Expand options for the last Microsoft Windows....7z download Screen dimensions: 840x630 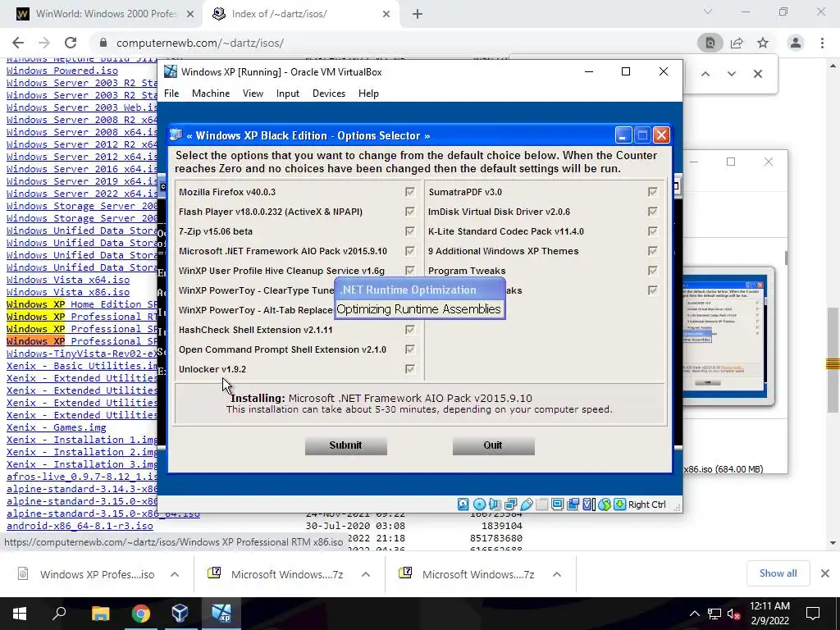[557, 574]
